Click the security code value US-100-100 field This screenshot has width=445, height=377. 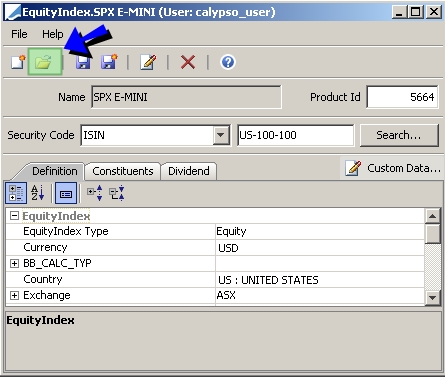tap(295, 135)
